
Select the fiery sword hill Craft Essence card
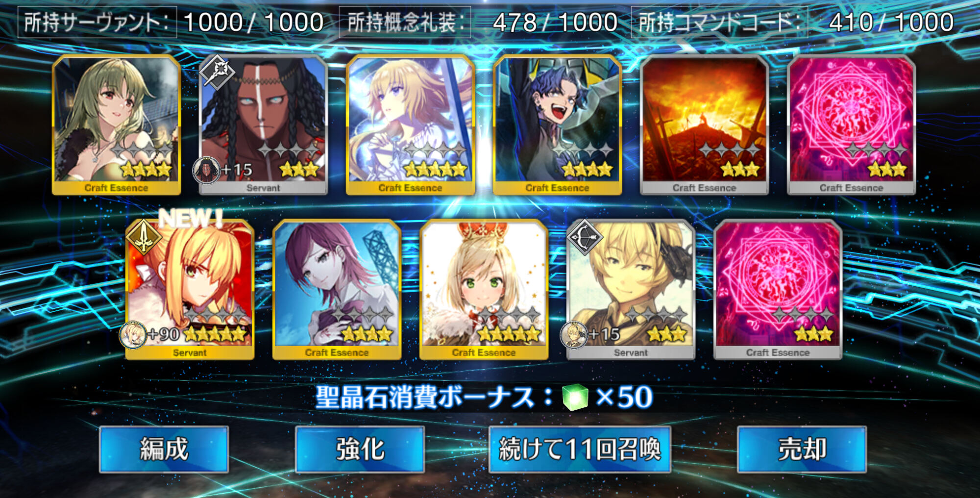click(705, 125)
